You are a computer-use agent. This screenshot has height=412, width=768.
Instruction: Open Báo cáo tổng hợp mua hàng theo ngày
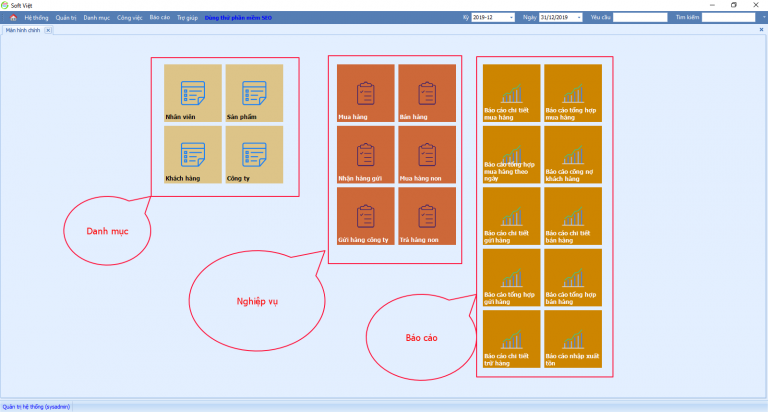[511, 155]
